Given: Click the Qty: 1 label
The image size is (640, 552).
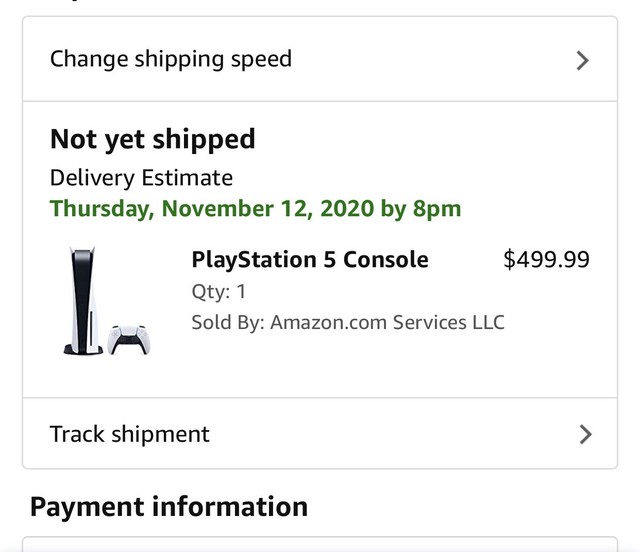Looking at the screenshot, I should [218, 292].
